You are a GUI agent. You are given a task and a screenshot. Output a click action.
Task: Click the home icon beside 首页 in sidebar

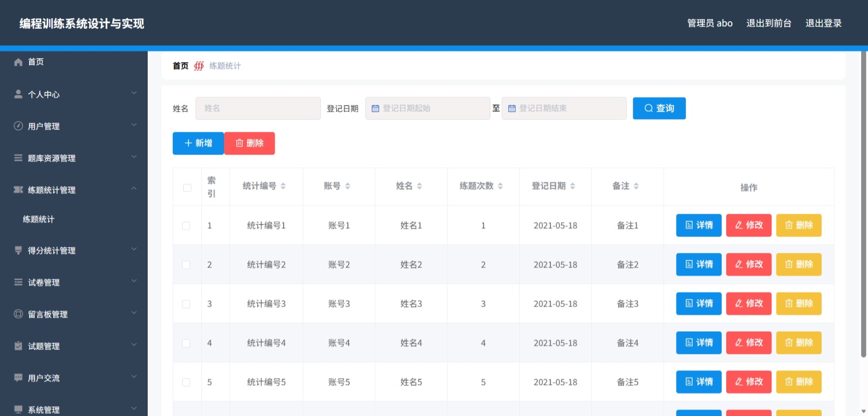(18, 62)
